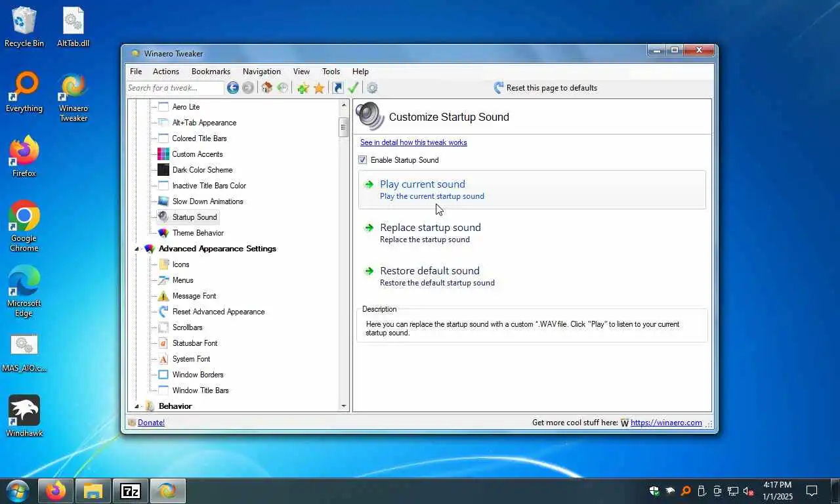Click the tree scrollbar up arrow
The height and width of the screenshot is (504, 840).
[x=344, y=105]
